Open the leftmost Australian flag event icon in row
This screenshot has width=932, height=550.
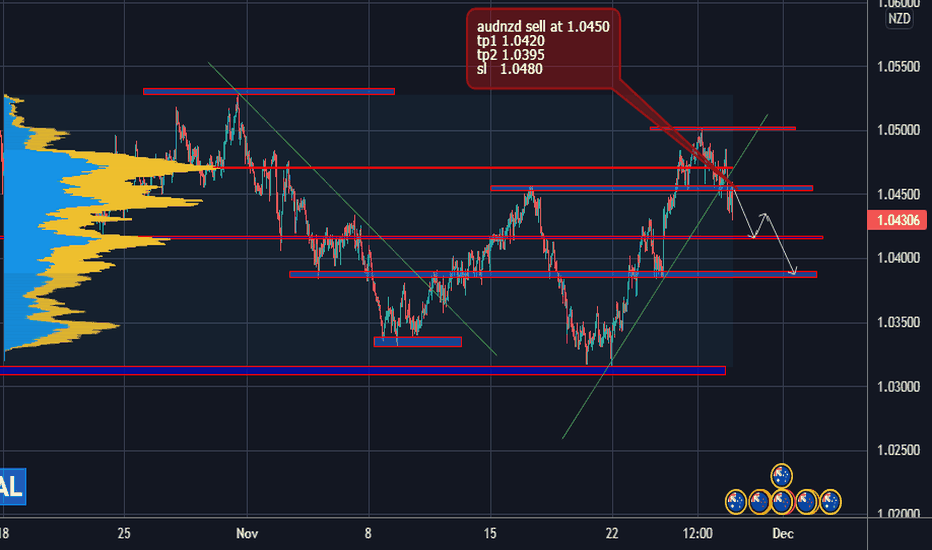pos(735,502)
